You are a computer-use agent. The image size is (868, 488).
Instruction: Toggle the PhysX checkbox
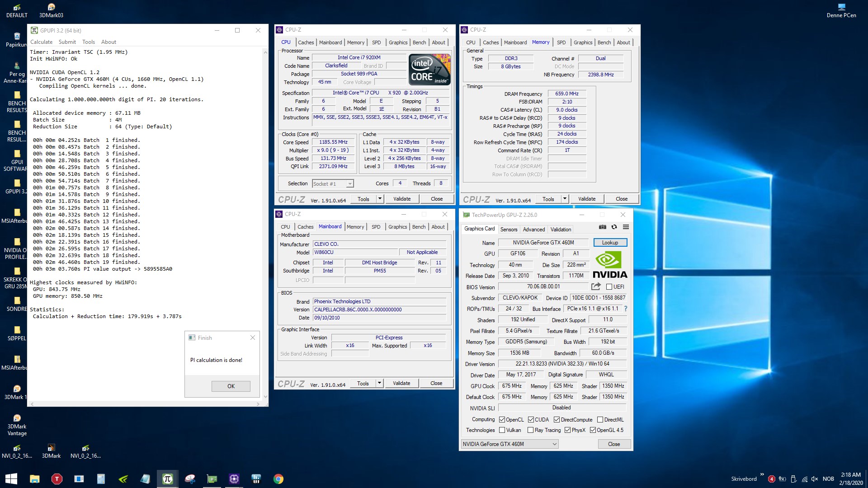click(x=567, y=430)
